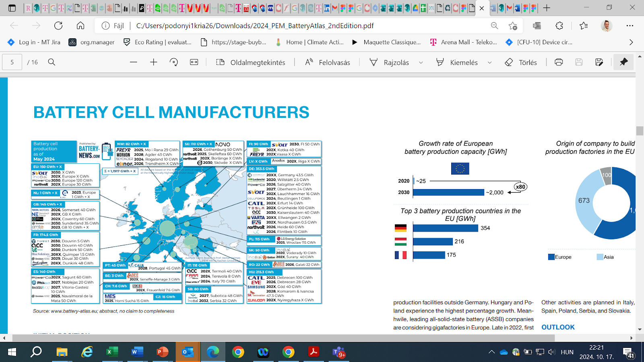Click the user profile avatar

click(607, 26)
